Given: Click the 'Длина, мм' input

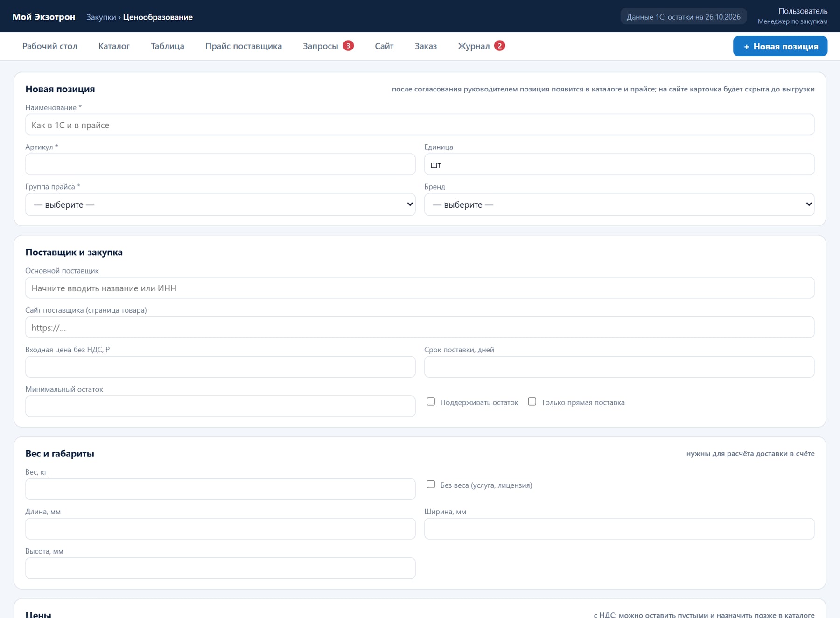Looking at the screenshot, I should tap(220, 528).
